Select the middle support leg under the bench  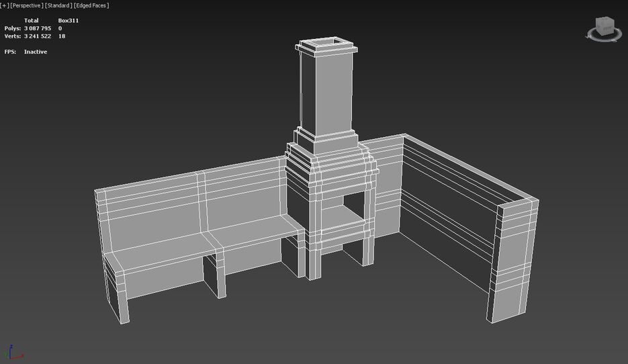(x=216, y=275)
